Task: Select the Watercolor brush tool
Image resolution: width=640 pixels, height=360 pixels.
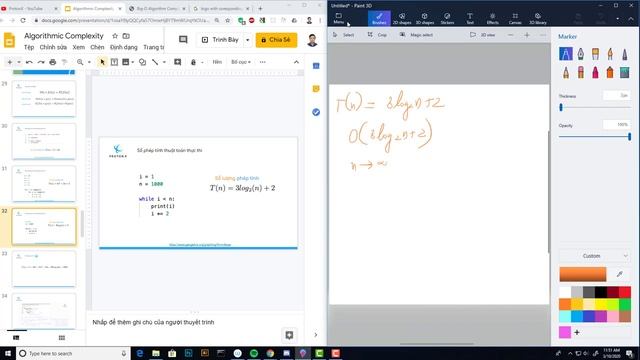Action: 610,54
